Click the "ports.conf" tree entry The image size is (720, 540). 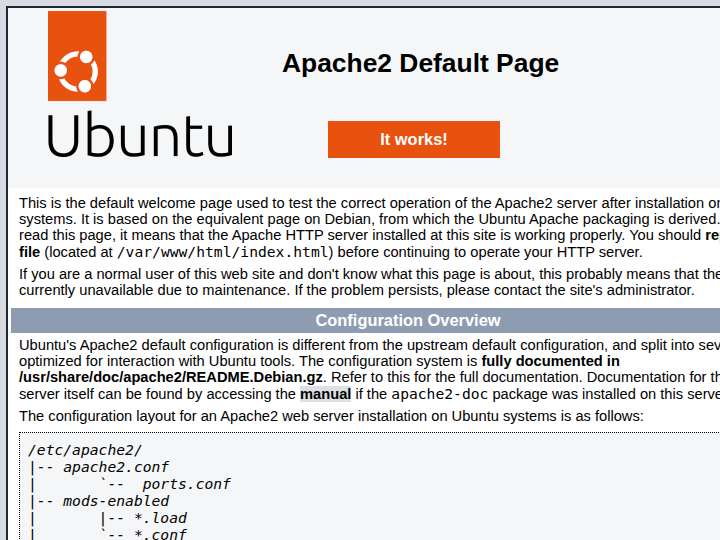click(186, 484)
